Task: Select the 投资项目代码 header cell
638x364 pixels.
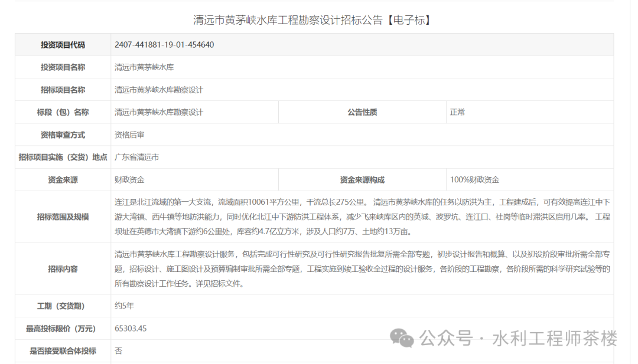Action: 62,44
